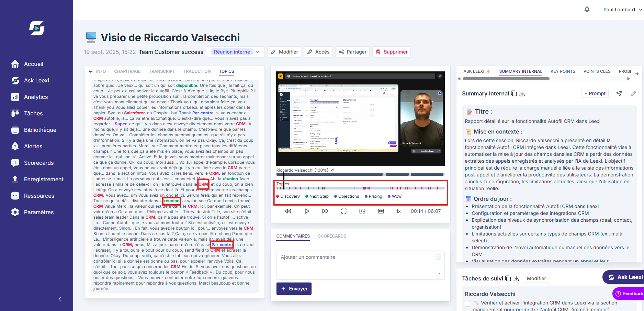Click the Supprimer button
644x311 pixels.
click(392, 52)
